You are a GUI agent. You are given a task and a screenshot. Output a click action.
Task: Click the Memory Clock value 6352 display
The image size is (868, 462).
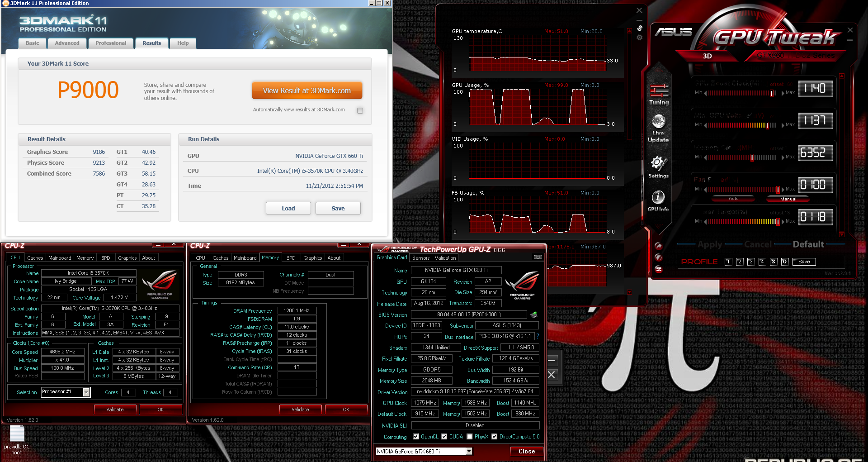tap(816, 153)
